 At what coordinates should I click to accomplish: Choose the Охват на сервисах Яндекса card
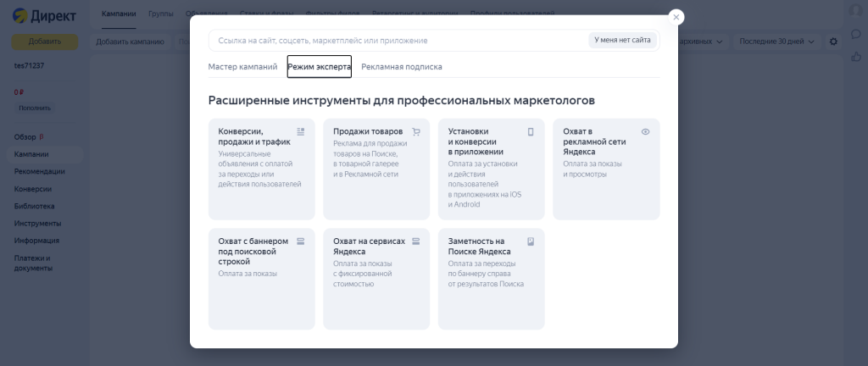pyautogui.click(x=376, y=280)
